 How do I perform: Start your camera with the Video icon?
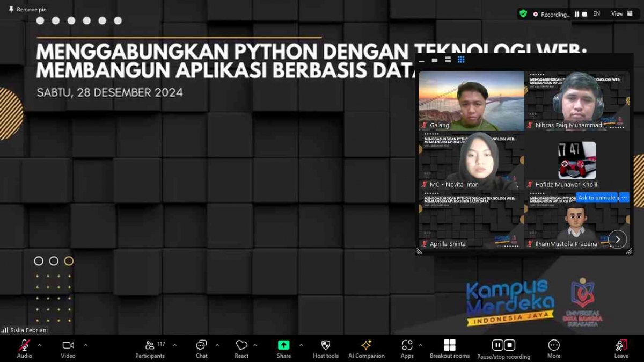(x=67, y=346)
